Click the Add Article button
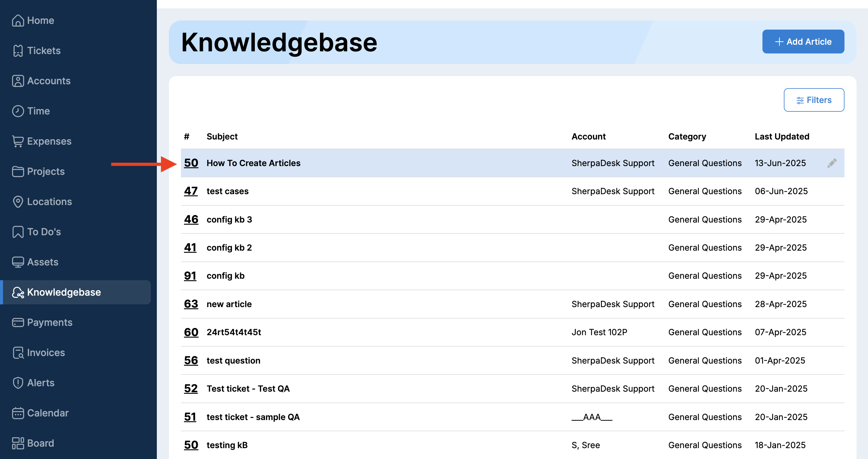 [803, 42]
